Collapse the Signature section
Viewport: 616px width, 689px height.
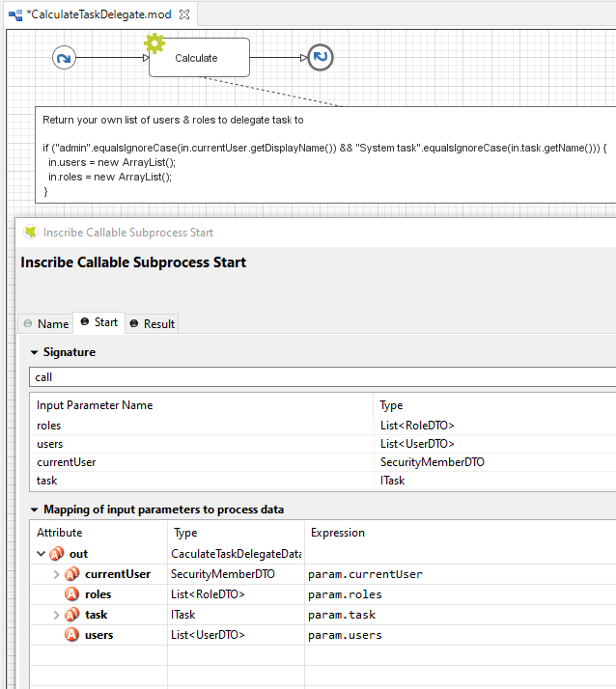35,352
